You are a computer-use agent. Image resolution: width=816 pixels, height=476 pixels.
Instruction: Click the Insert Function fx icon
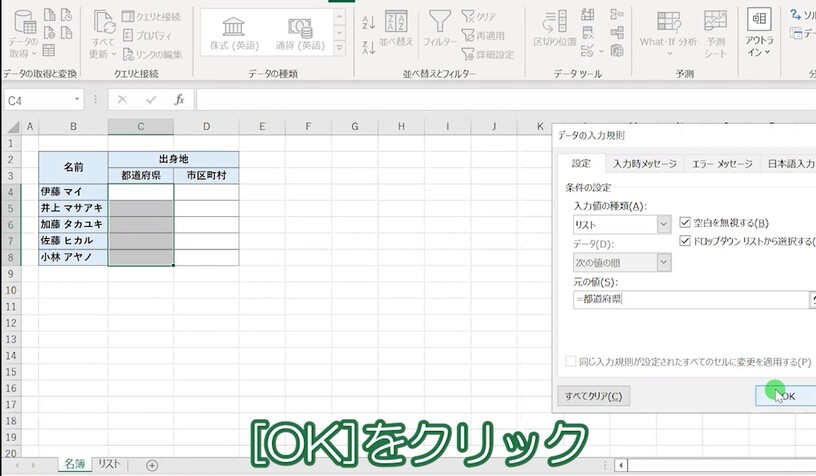pos(179,99)
